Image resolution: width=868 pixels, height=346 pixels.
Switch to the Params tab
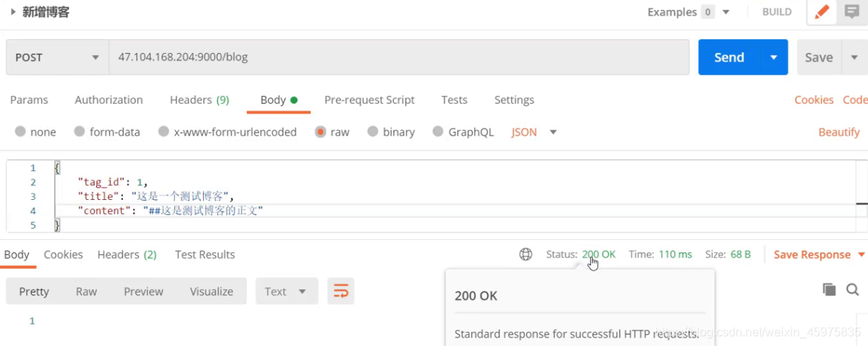pyautogui.click(x=30, y=100)
